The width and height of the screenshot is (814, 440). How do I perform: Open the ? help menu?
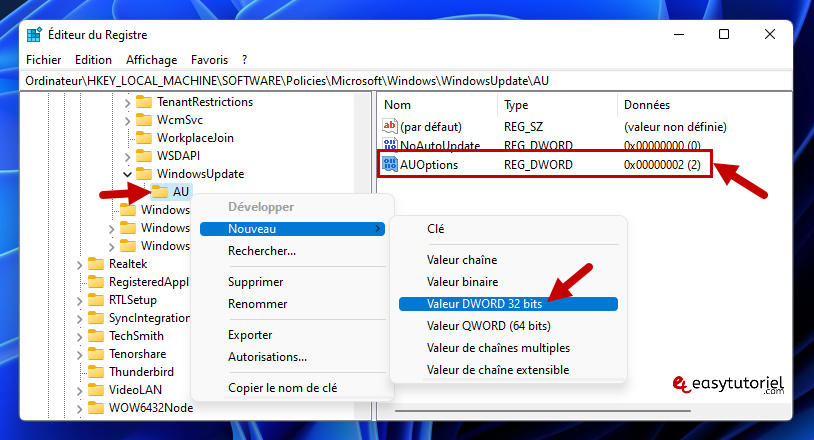click(245, 60)
